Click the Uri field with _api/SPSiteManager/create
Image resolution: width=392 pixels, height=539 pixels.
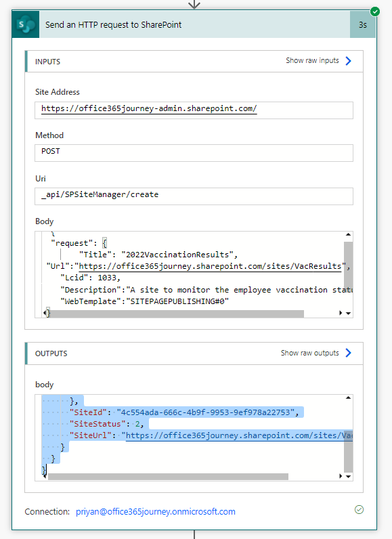click(194, 196)
